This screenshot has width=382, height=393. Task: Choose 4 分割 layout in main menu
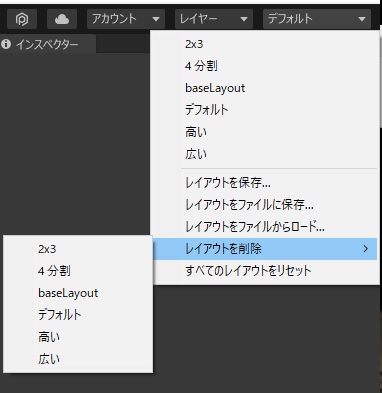(265, 66)
